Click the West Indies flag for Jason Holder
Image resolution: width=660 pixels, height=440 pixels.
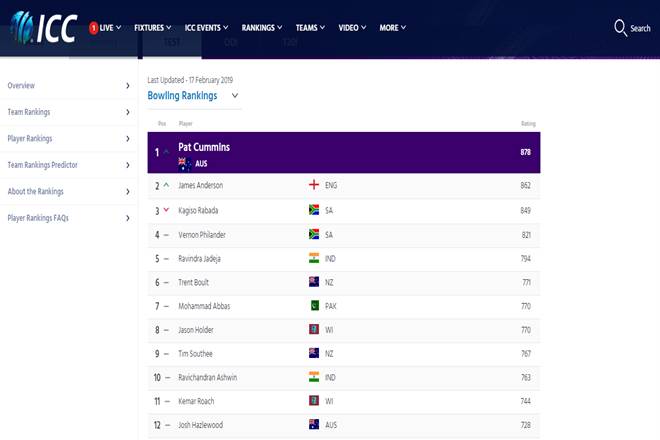click(x=314, y=329)
